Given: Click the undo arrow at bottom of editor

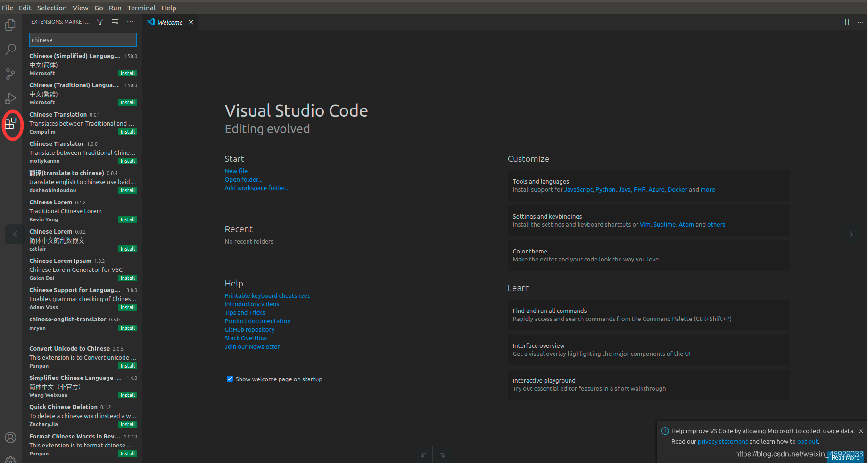Looking at the screenshot, I should click(x=423, y=455).
